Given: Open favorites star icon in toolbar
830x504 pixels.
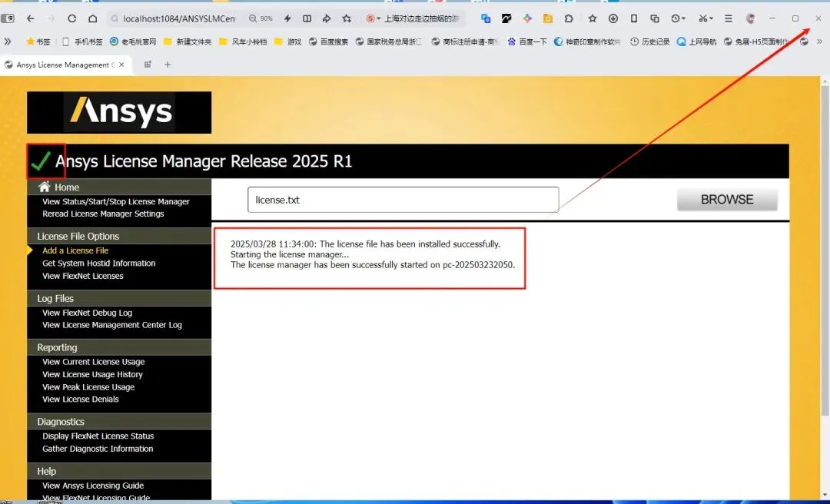Looking at the screenshot, I should point(593,18).
